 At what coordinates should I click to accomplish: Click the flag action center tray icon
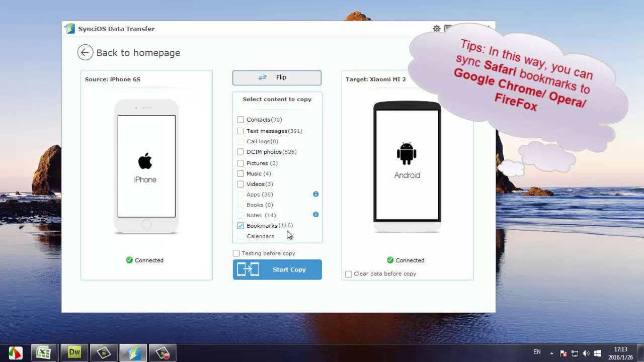point(563,353)
